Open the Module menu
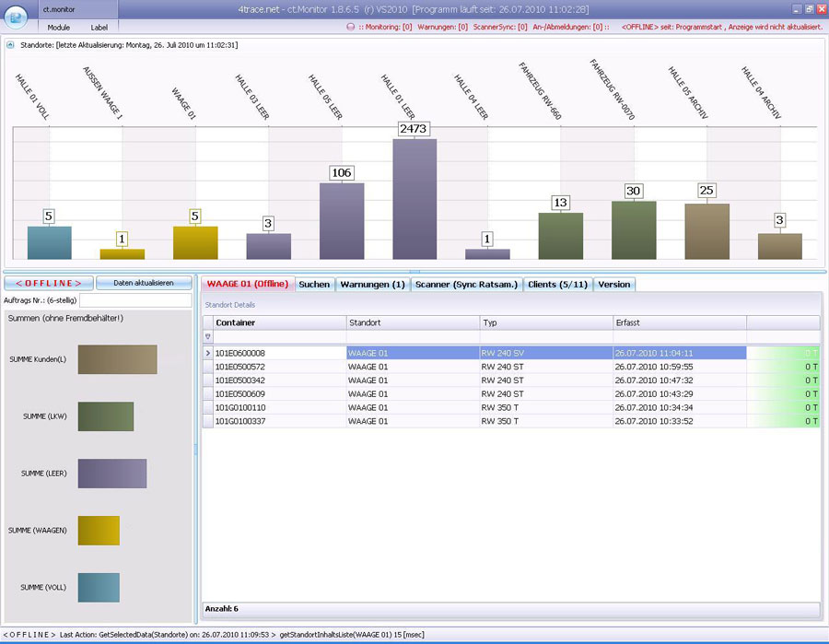The width and height of the screenshot is (829, 644). [x=58, y=28]
